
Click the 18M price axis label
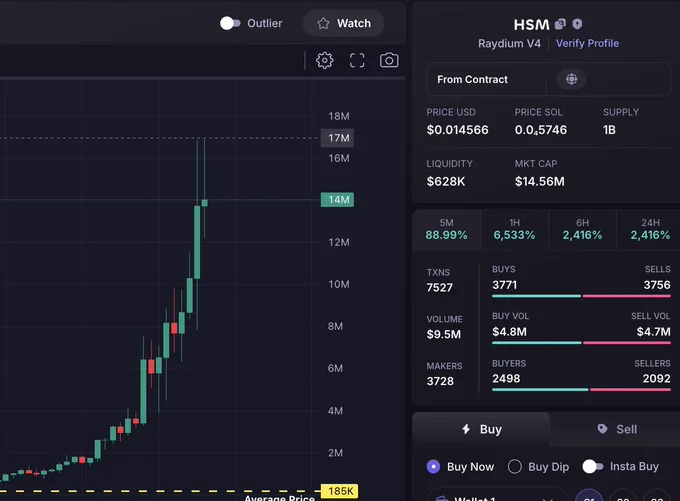point(339,116)
